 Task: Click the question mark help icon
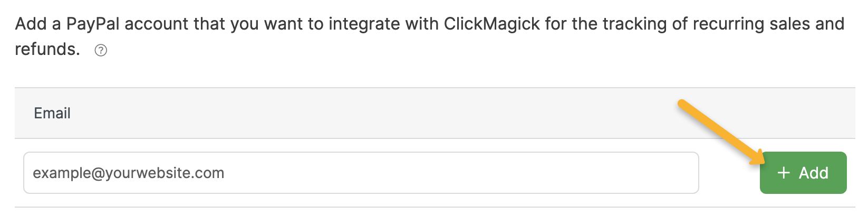click(101, 50)
